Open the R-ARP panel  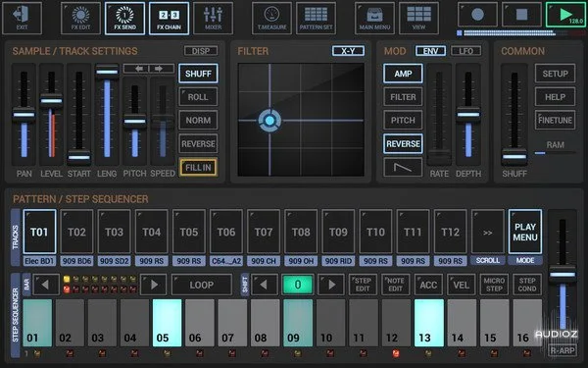(563, 350)
